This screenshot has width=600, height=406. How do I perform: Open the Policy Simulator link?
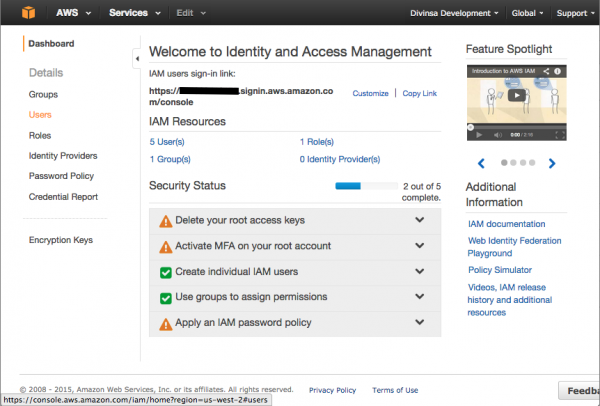click(500, 270)
